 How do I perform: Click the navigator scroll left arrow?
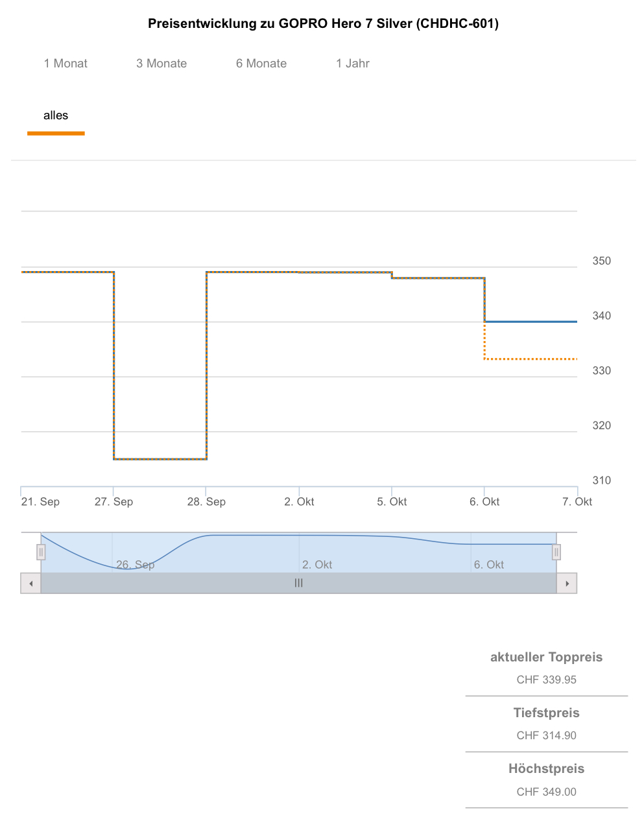[x=30, y=583]
